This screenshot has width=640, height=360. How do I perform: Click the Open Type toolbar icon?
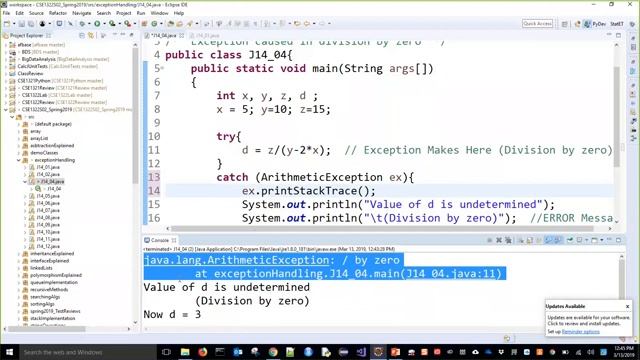pyautogui.click(x=171, y=24)
